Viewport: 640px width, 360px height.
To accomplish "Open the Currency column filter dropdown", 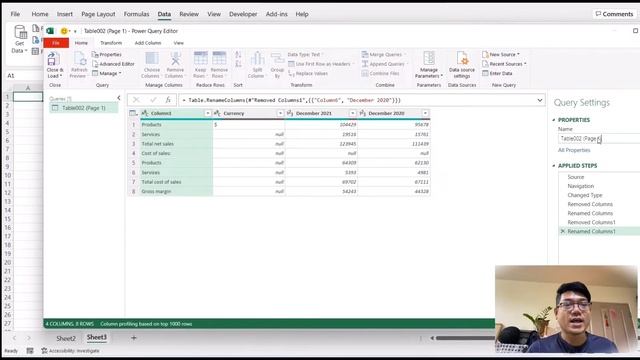I will pos(280,113).
